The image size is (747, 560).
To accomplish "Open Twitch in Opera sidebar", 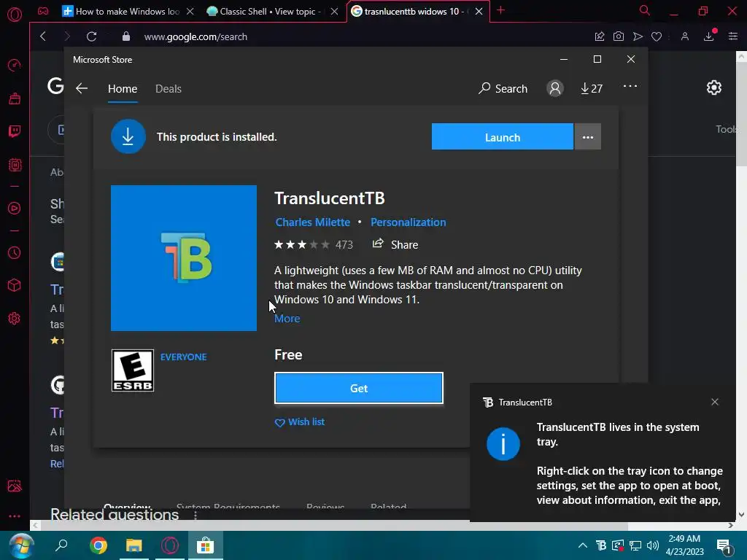I will pyautogui.click(x=15, y=131).
